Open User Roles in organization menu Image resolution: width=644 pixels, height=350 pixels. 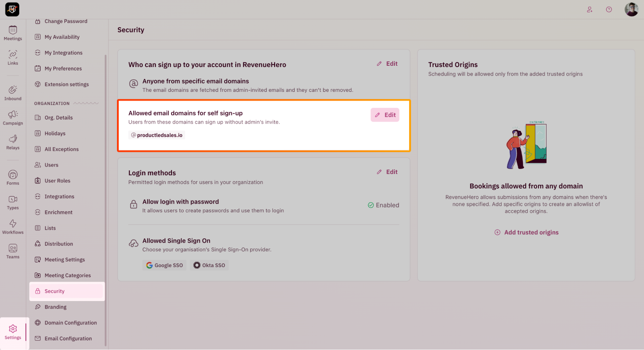[x=57, y=181]
